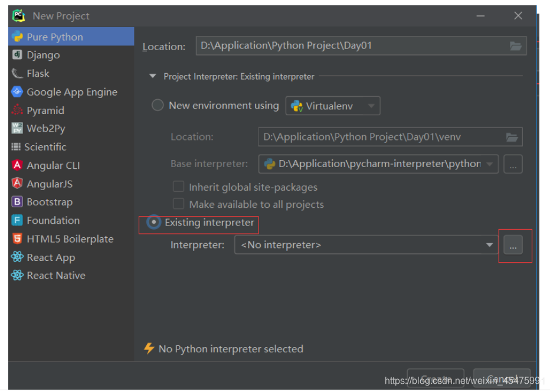
Task: Collapse the Project Interpreter section
Action: pos(153,76)
